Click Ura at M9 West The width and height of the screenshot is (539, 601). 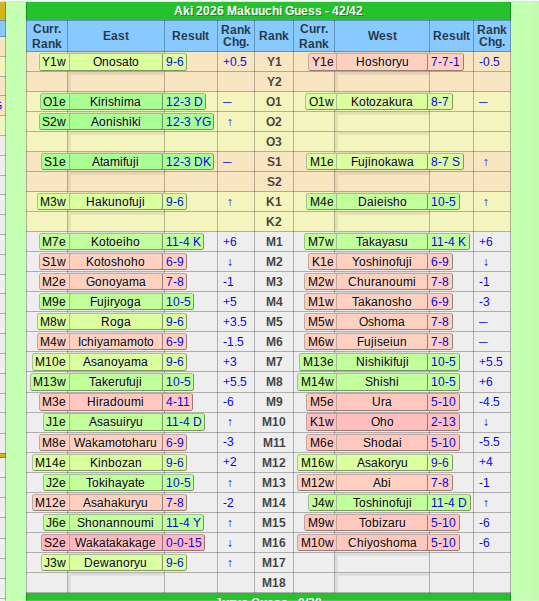382,401
